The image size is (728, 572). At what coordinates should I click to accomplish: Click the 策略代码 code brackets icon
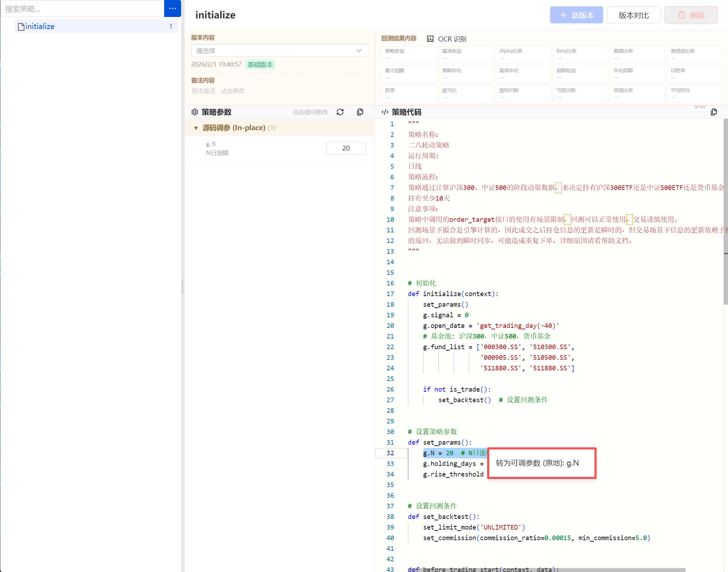tap(385, 112)
